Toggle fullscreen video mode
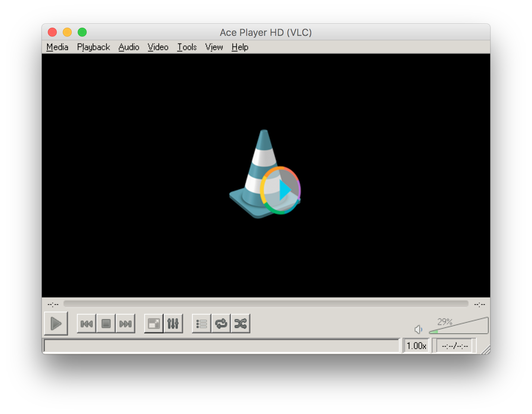The image size is (532, 414). tap(154, 324)
